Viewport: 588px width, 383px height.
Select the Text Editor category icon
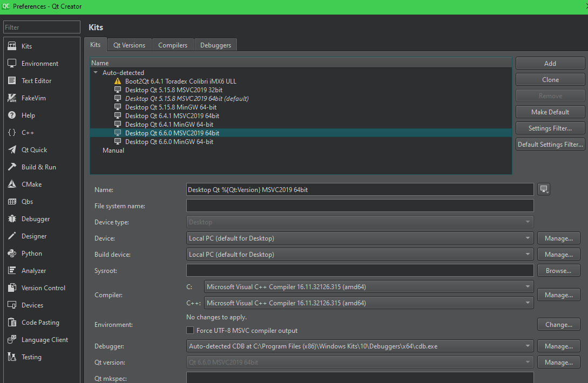coord(12,80)
